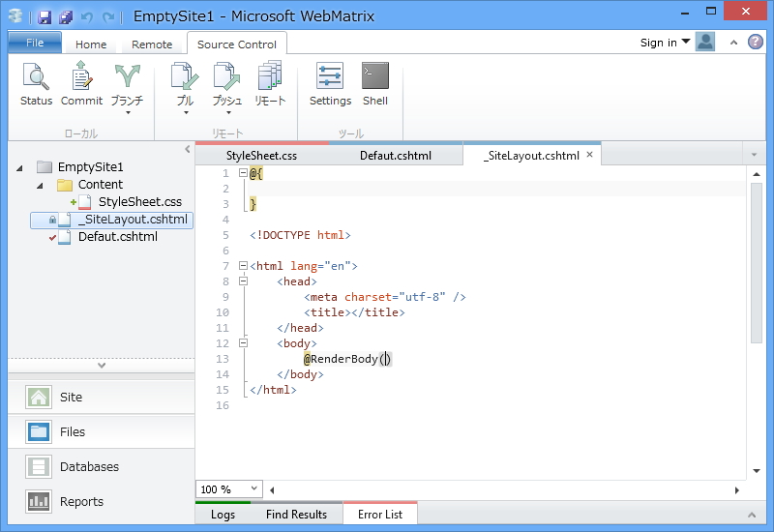Close the _SiteLayout.cshtml tab
This screenshot has height=532, width=774.
pos(589,155)
